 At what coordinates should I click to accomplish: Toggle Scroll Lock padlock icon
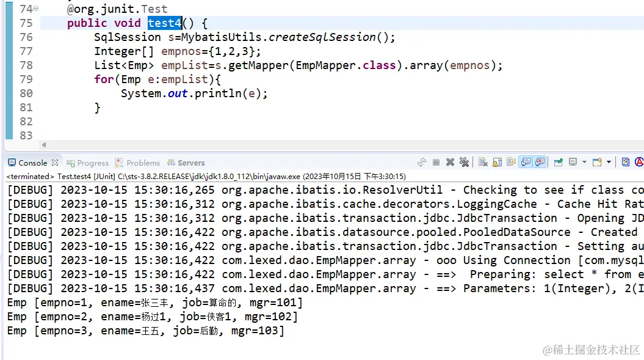[x=497, y=163]
